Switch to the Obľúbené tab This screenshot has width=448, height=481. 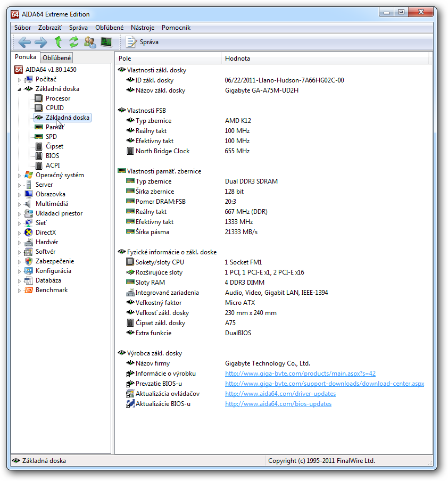(56, 57)
